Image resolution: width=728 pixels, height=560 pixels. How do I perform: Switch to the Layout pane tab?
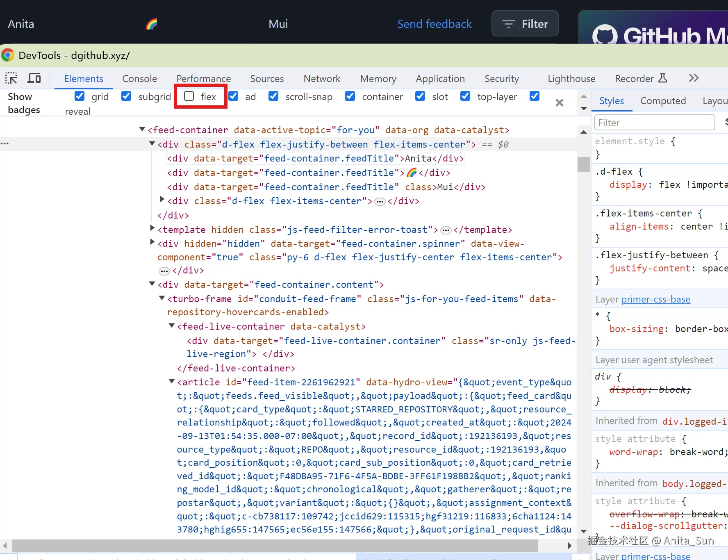715,101
